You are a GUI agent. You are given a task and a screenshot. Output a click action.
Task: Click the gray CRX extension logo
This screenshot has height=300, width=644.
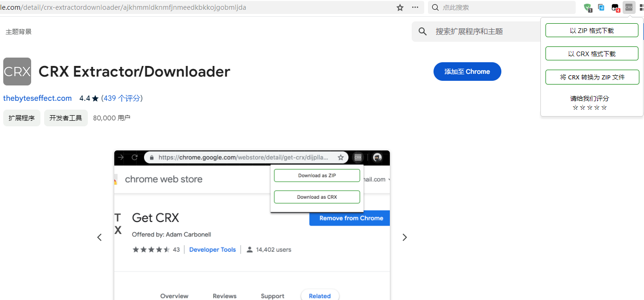17,72
